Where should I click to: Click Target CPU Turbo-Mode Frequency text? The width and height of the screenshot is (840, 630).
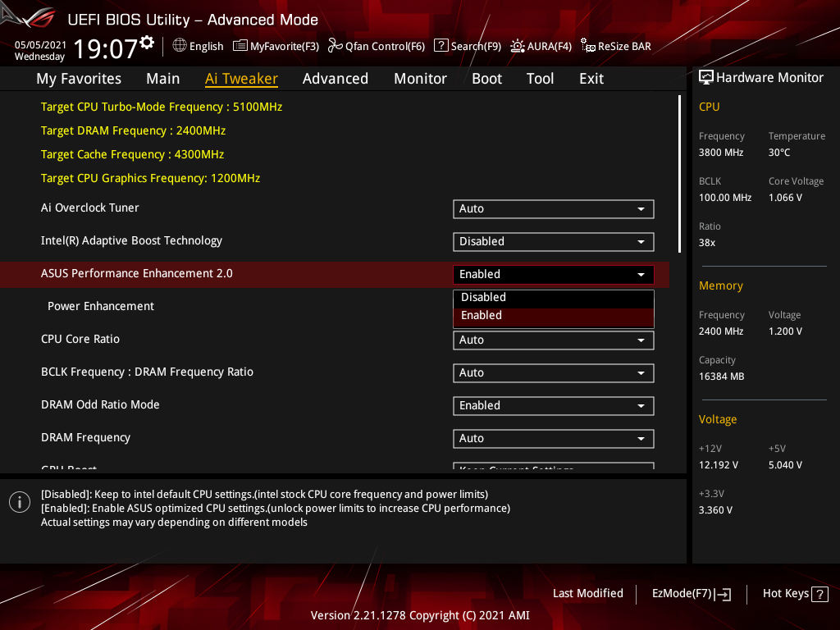(162, 107)
